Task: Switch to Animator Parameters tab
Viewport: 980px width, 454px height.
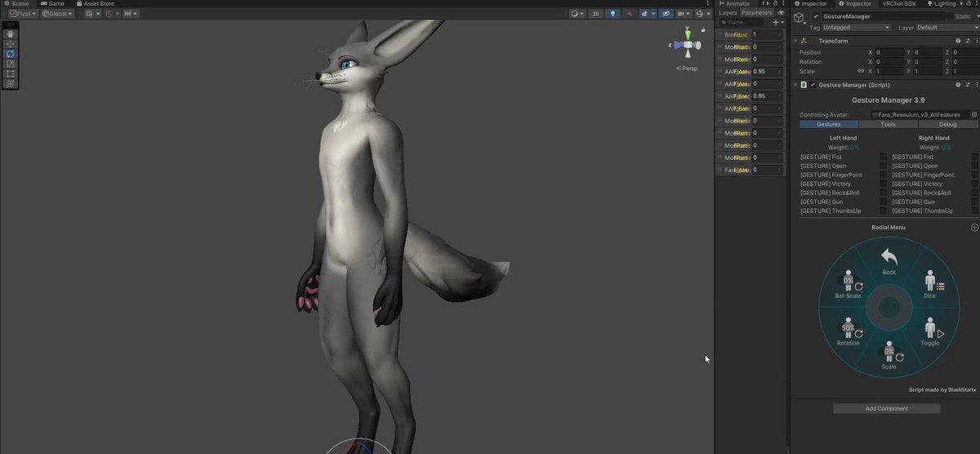Action: pos(757,13)
